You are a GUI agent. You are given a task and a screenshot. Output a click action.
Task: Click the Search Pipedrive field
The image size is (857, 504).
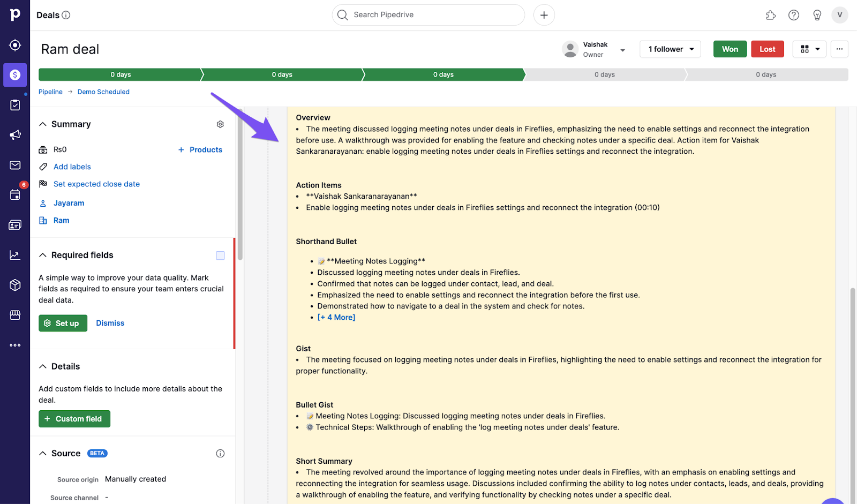click(x=428, y=15)
